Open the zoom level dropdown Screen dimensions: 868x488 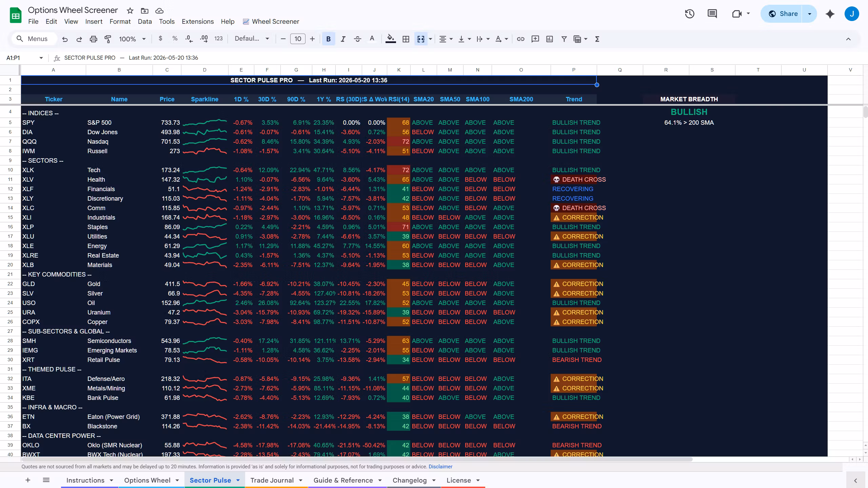coord(132,39)
